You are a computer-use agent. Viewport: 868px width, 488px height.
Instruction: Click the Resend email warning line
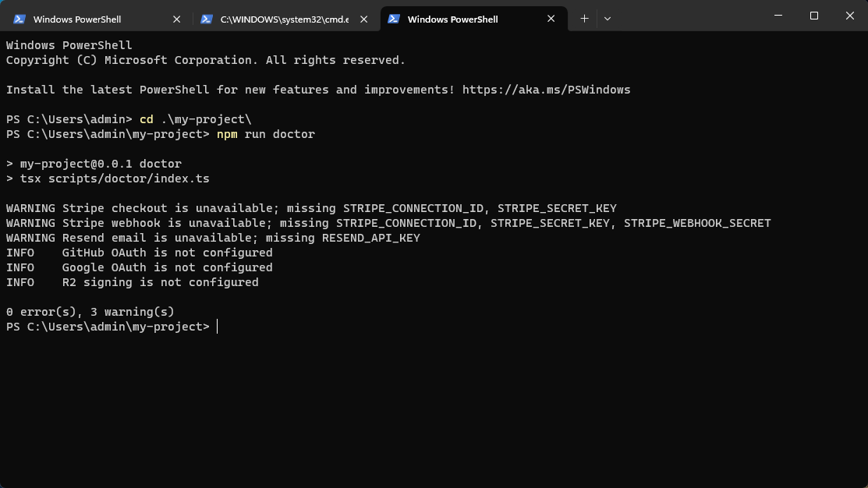(213, 238)
